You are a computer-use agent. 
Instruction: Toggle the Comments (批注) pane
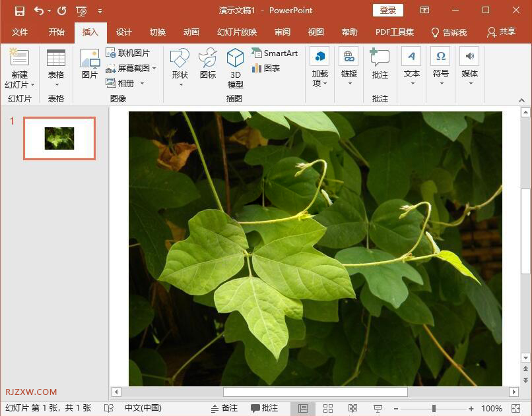(x=263, y=407)
